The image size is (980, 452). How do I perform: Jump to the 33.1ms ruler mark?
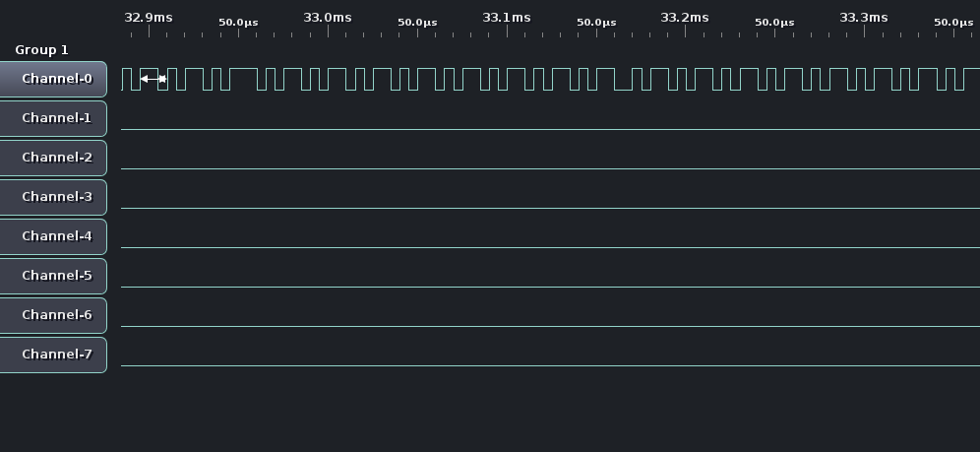tap(507, 18)
